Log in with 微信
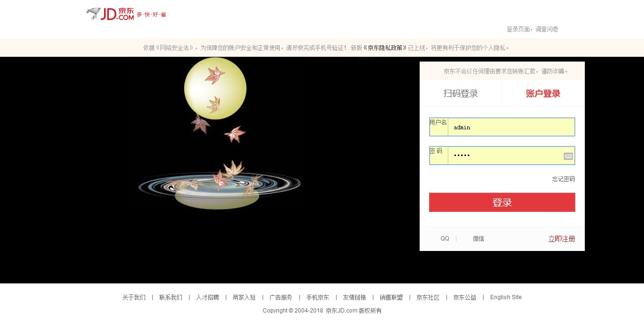644x334 pixels. (478, 239)
